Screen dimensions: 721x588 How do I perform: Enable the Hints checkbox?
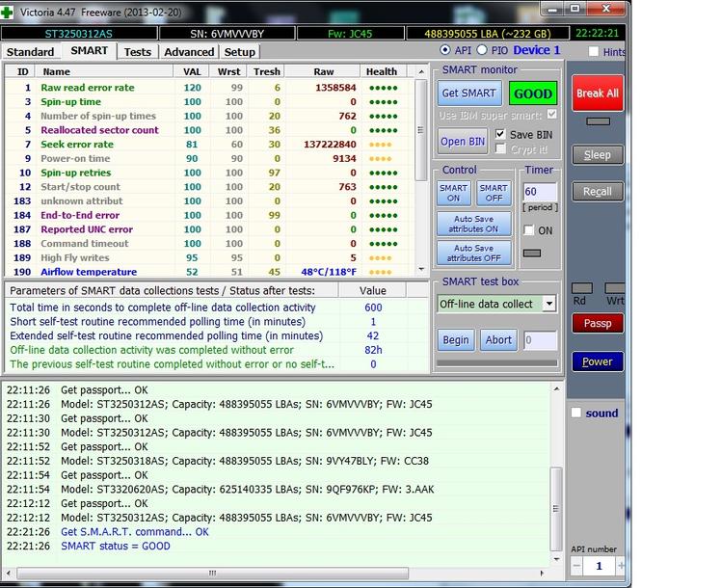pyautogui.click(x=594, y=51)
